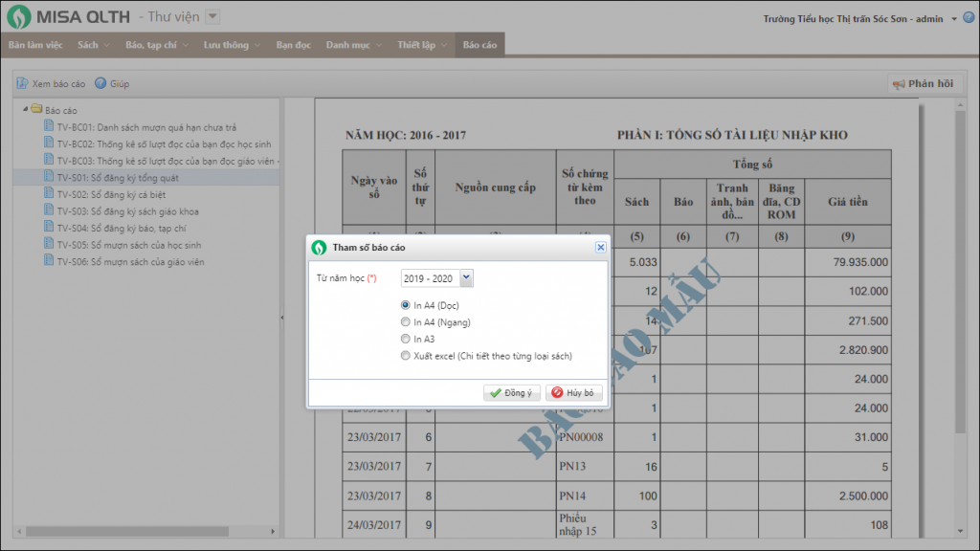Select TV-S03: Sổ đăng ký sách giáo khoa
This screenshot has width=980, height=551.
(x=127, y=211)
